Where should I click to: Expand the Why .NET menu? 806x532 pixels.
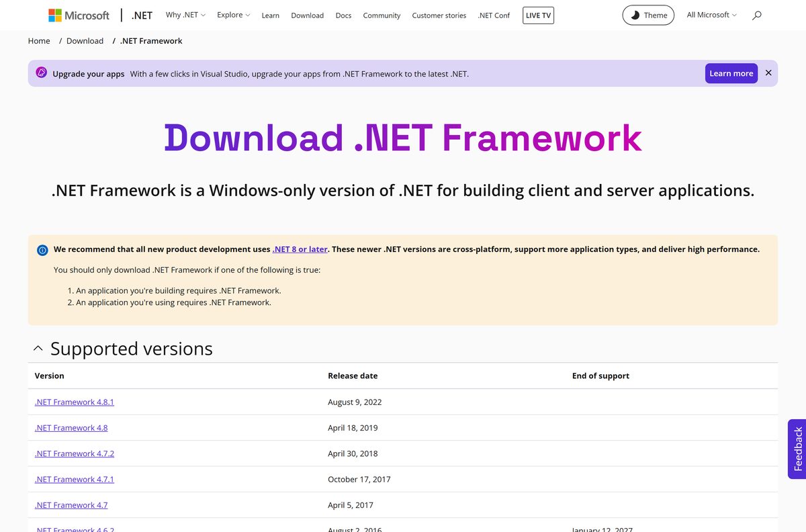(x=185, y=15)
